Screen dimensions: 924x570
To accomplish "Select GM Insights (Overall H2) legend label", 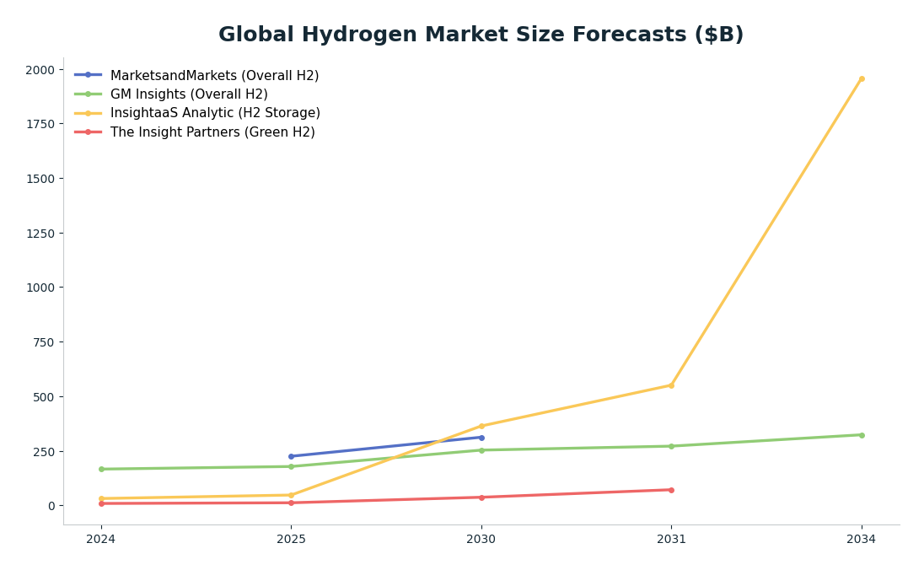I will [189, 94].
